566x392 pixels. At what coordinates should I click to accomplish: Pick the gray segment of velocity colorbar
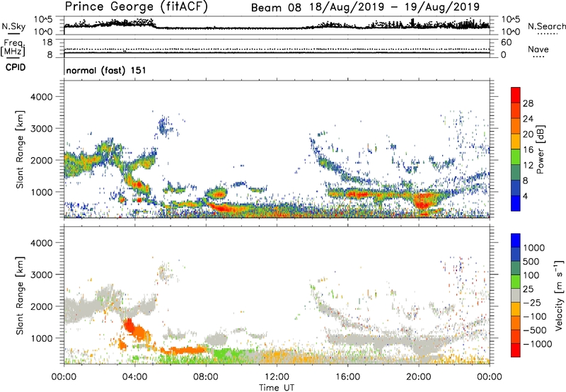tap(516, 296)
